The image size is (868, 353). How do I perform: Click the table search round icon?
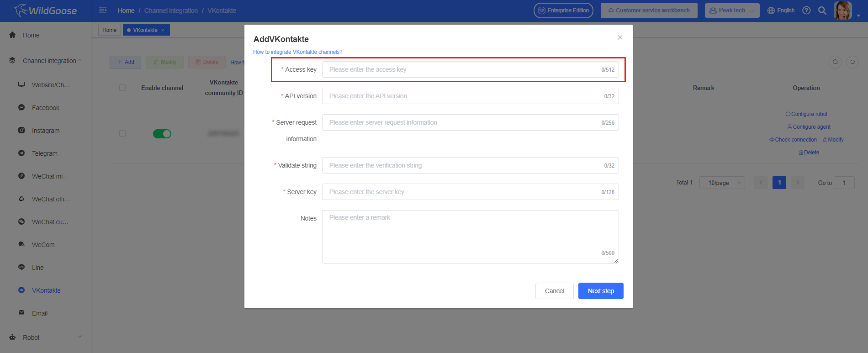tap(835, 62)
